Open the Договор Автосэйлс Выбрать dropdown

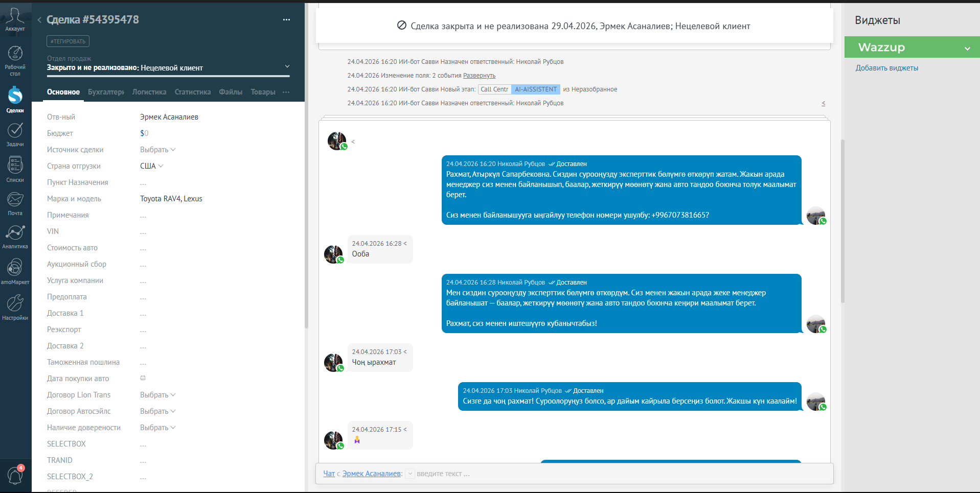157,411
